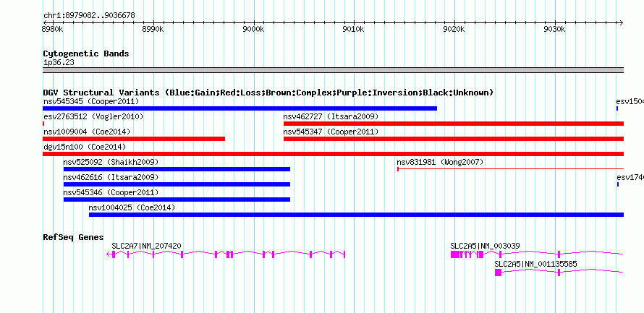
Task: Click the ruler's right-pointing arrowhead
Action: click(x=621, y=23)
